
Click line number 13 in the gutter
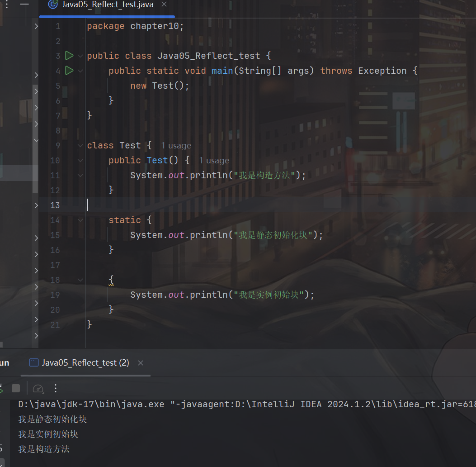tap(55, 205)
